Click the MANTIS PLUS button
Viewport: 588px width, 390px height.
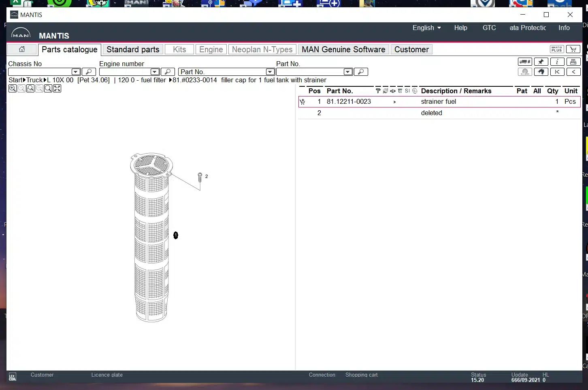coord(557,49)
